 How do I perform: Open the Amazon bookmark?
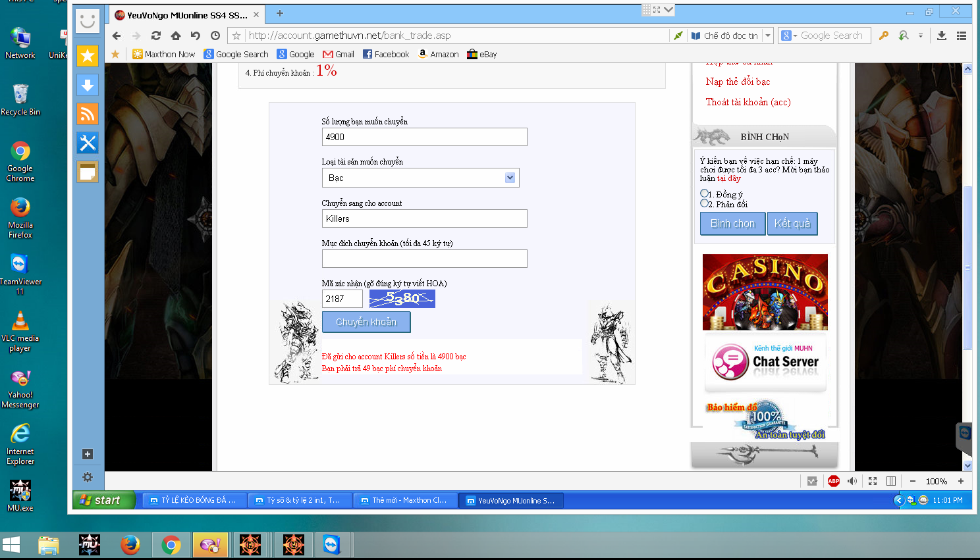tap(439, 54)
